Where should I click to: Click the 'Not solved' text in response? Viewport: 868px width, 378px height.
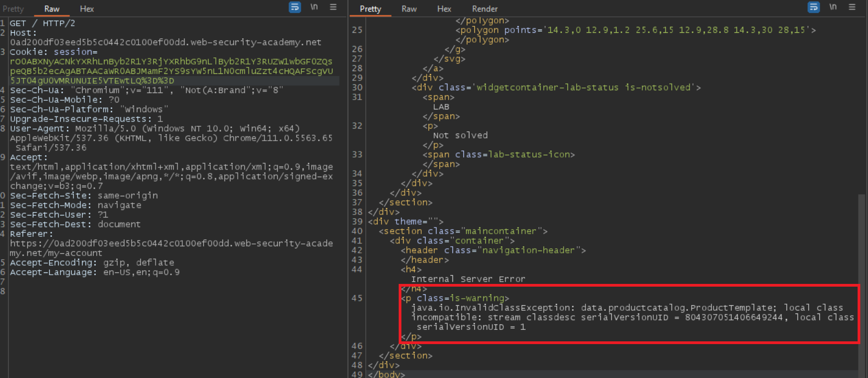coord(460,136)
